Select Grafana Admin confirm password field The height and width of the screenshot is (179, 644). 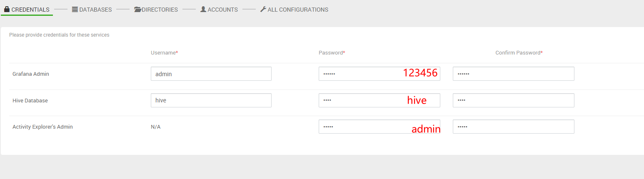point(513,74)
